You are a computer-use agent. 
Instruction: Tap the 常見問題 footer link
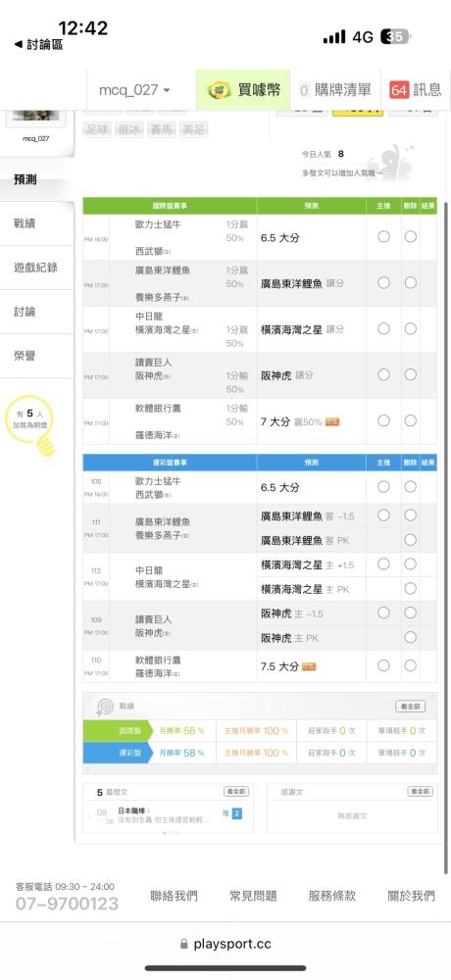click(253, 896)
